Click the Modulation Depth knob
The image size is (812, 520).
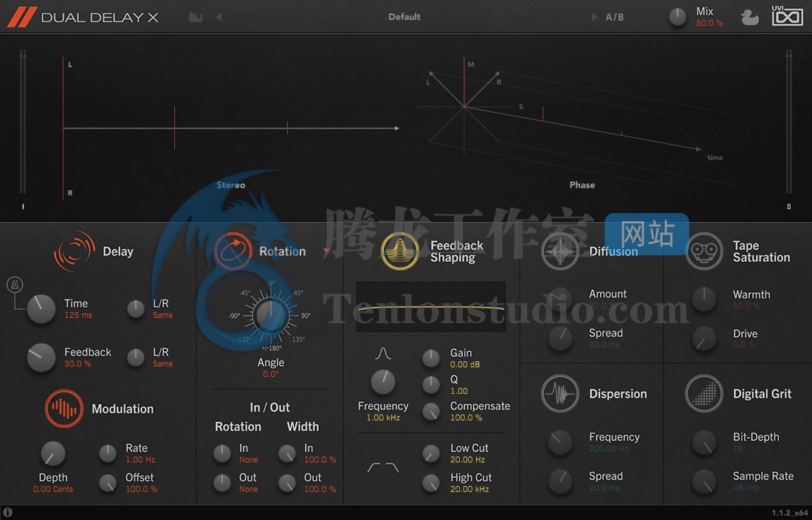(53, 454)
